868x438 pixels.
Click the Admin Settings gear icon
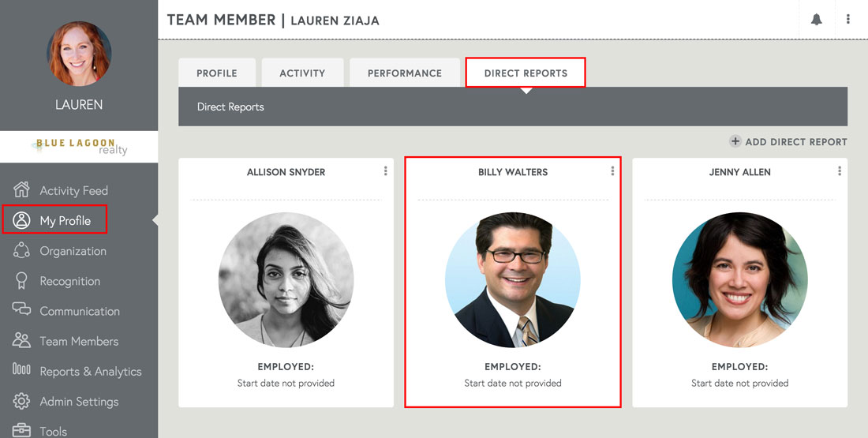(21, 401)
